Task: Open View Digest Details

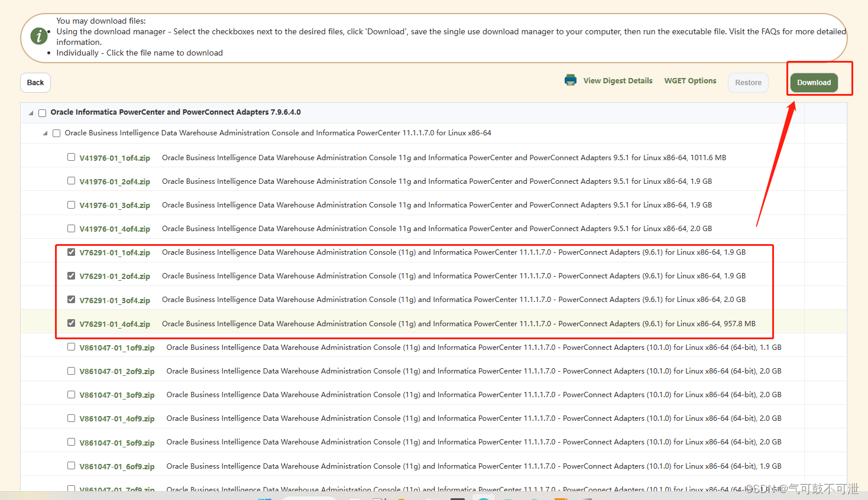Action: pyautogui.click(x=618, y=81)
